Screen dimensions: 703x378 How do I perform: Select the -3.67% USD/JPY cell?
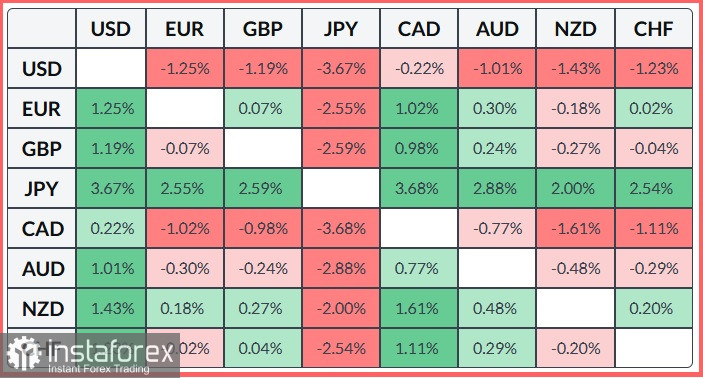pyautogui.click(x=341, y=68)
